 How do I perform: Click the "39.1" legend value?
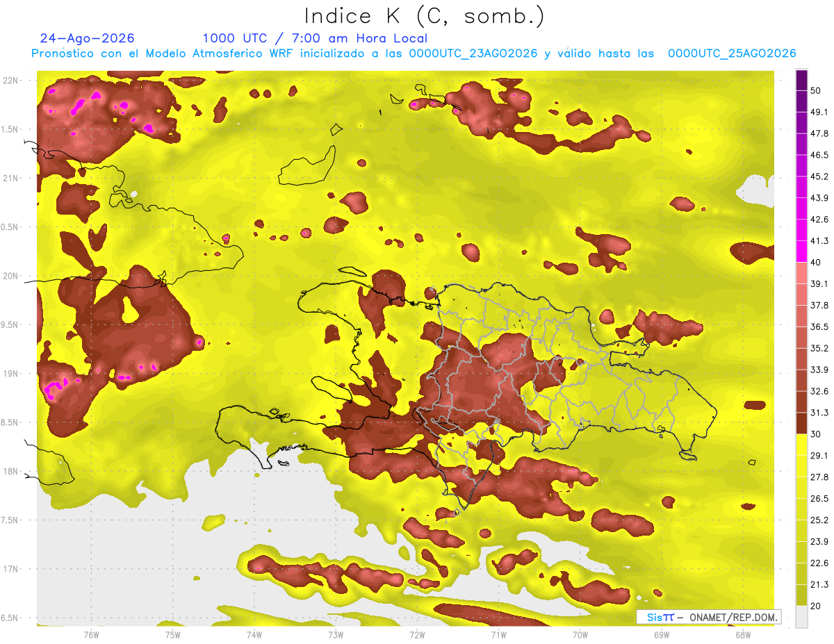pos(819,284)
